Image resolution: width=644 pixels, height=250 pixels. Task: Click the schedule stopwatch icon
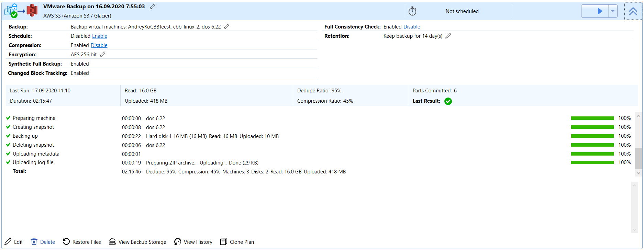[412, 11]
